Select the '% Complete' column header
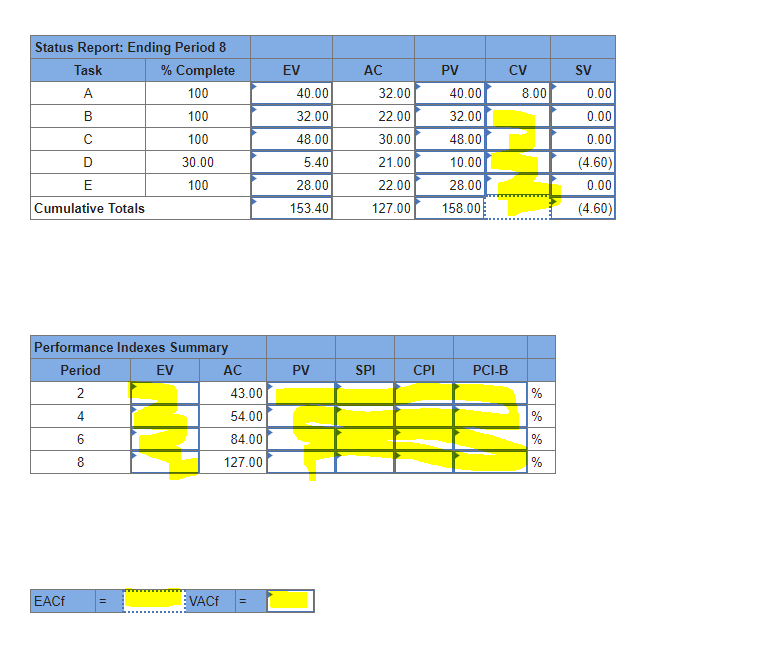This screenshot has height=666, width=776. [x=198, y=70]
